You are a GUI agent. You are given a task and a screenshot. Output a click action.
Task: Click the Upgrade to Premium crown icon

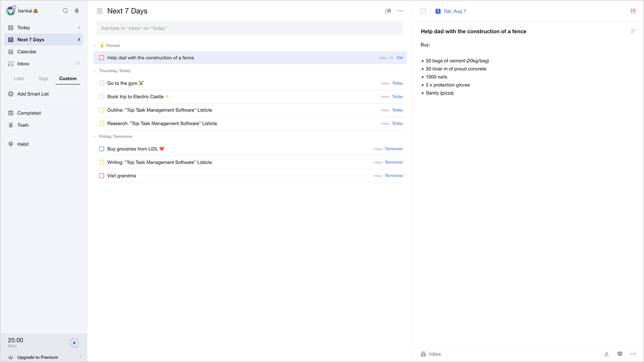(11, 357)
